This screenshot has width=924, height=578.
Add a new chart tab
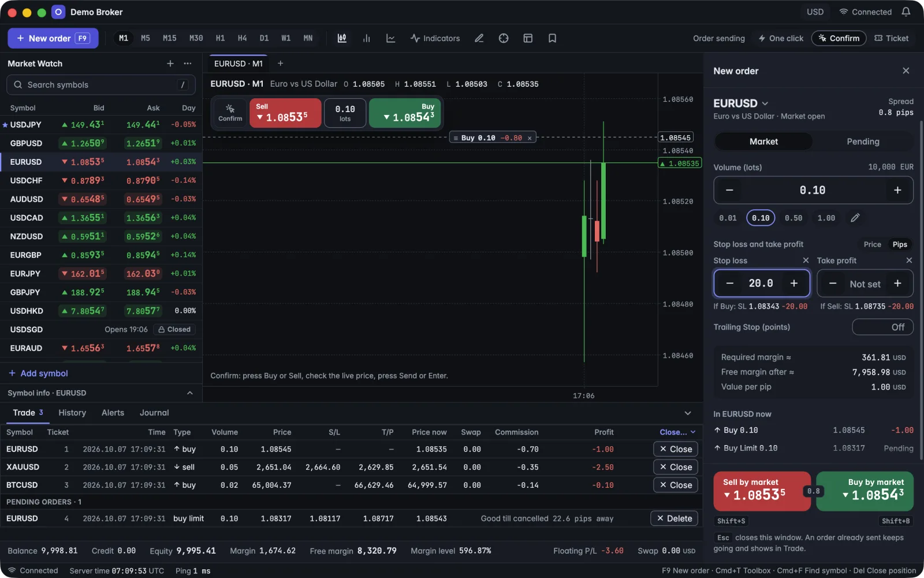[281, 64]
